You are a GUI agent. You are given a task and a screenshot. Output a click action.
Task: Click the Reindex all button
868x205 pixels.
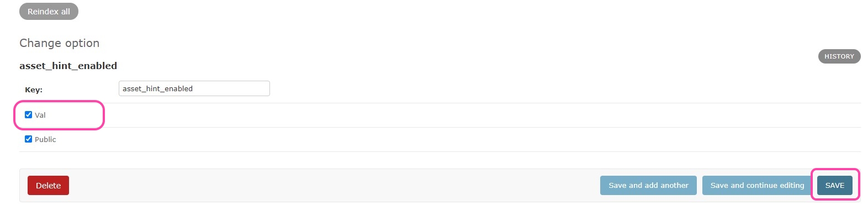pos(49,12)
